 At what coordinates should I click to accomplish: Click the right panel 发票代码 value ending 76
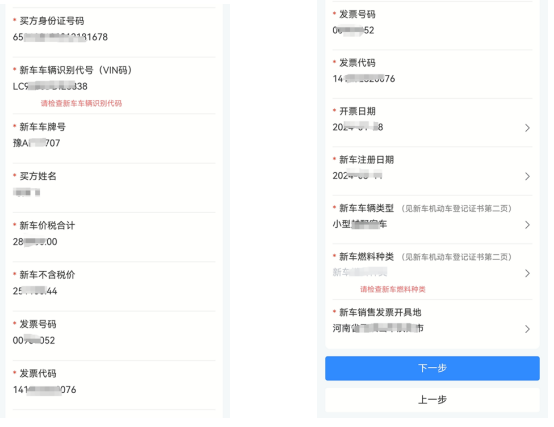(x=364, y=79)
